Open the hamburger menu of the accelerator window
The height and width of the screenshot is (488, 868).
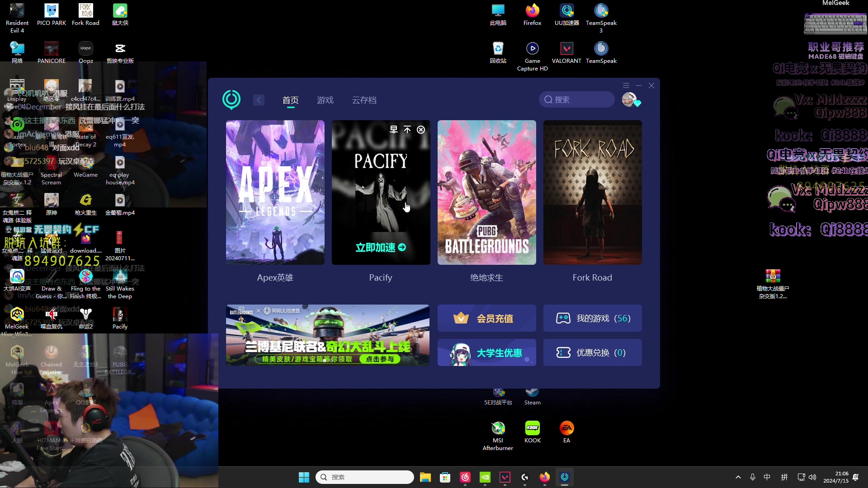(626, 85)
